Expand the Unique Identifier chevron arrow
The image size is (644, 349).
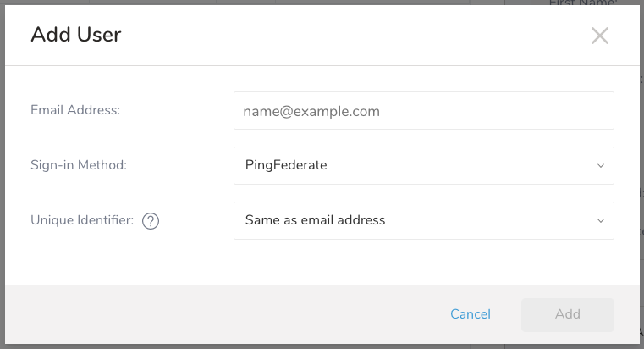[601, 220]
